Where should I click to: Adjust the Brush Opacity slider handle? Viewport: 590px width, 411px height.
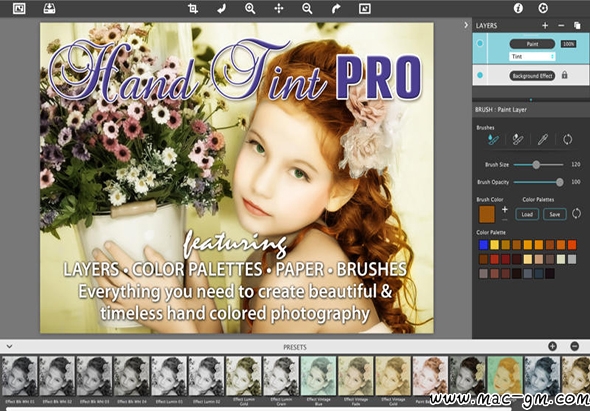click(560, 182)
